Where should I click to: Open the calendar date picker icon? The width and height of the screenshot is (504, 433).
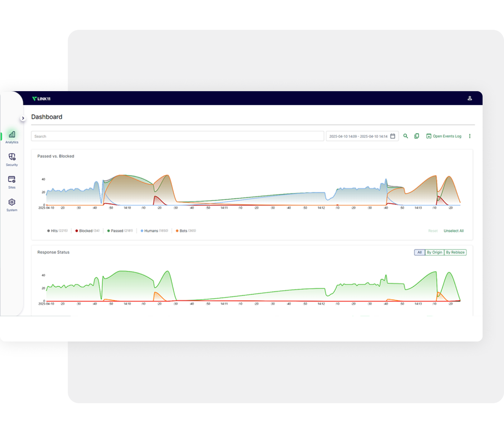tap(392, 136)
